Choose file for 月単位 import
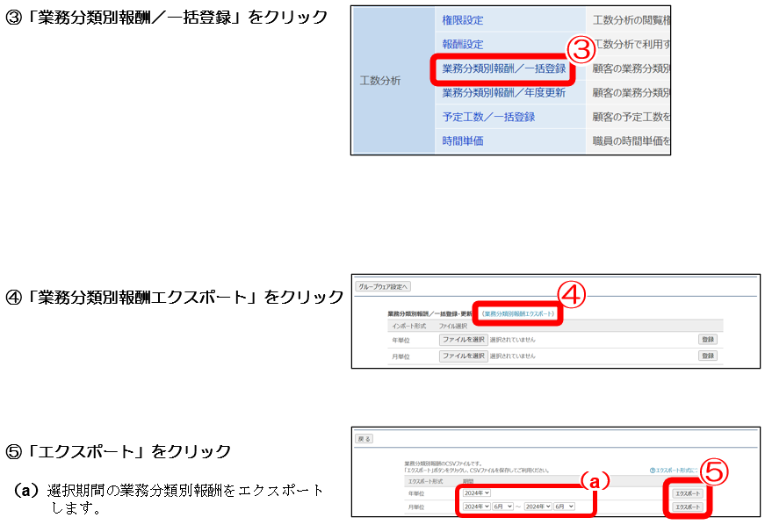The width and height of the screenshot is (765, 532). [x=463, y=356]
